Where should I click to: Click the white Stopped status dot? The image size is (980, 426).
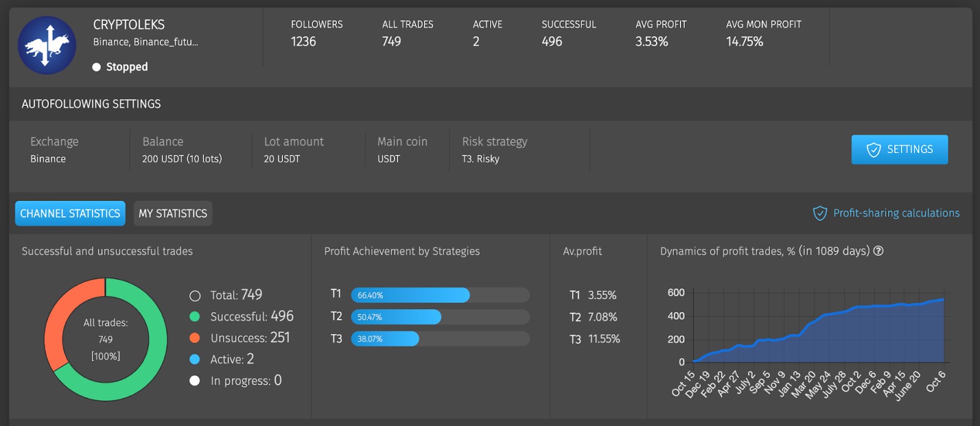click(96, 67)
